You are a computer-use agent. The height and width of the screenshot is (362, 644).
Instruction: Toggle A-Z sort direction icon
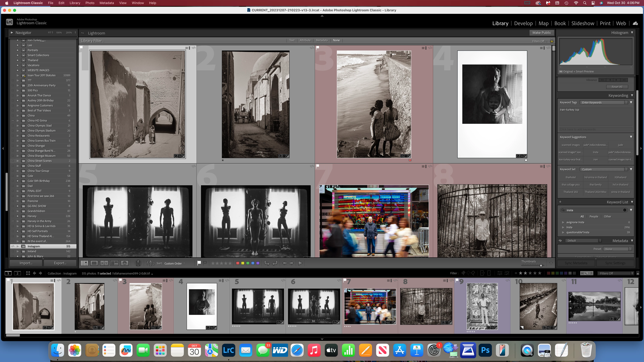click(x=151, y=263)
